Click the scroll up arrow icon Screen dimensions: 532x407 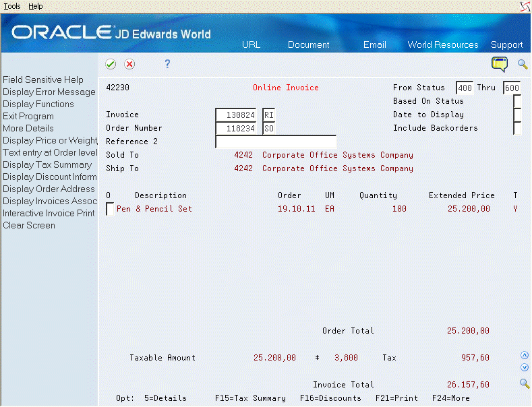525,355
